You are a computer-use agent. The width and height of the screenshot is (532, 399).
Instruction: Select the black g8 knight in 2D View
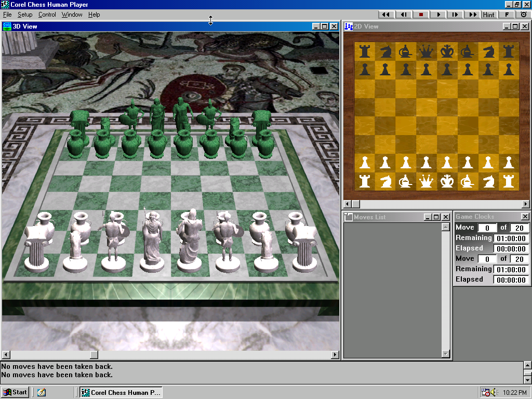click(488, 51)
